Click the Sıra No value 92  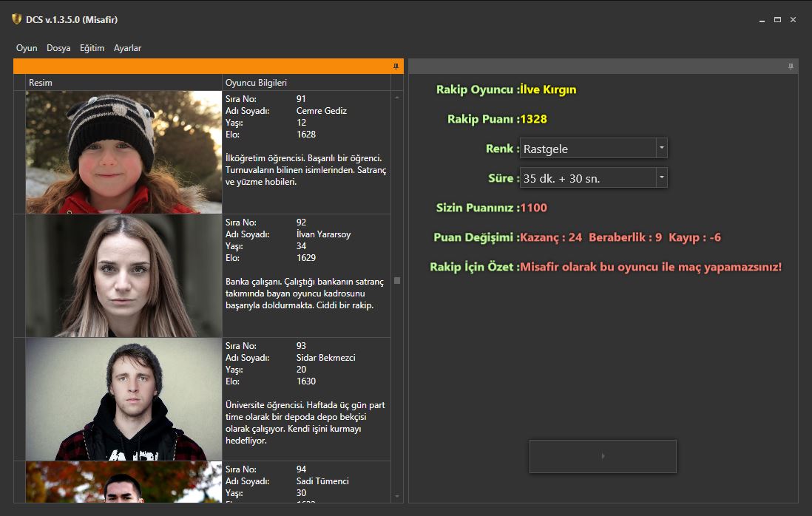coord(302,223)
